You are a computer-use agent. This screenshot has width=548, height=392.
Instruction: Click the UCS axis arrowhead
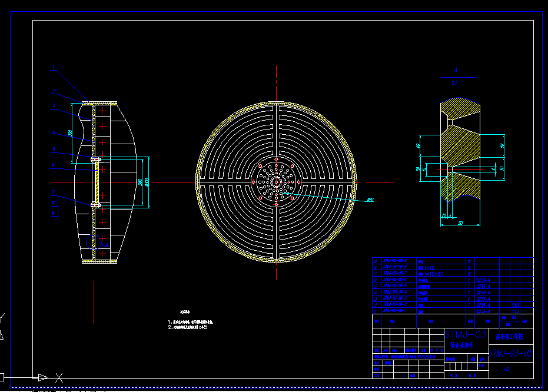point(42,377)
